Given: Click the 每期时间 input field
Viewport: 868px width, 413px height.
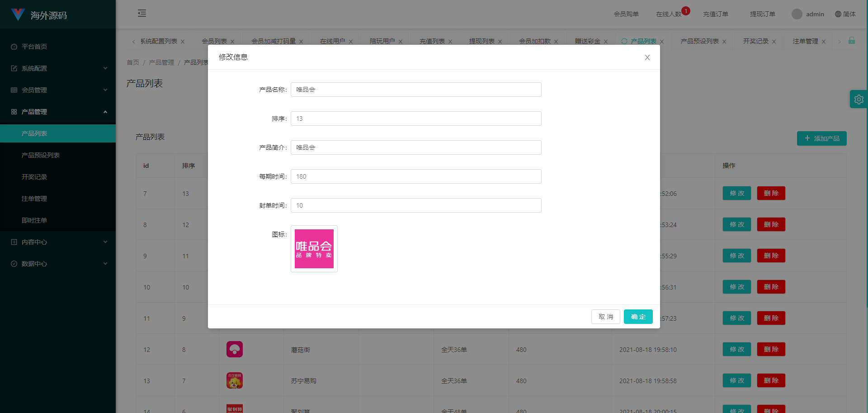Looking at the screenshot, I should point(416,176).
